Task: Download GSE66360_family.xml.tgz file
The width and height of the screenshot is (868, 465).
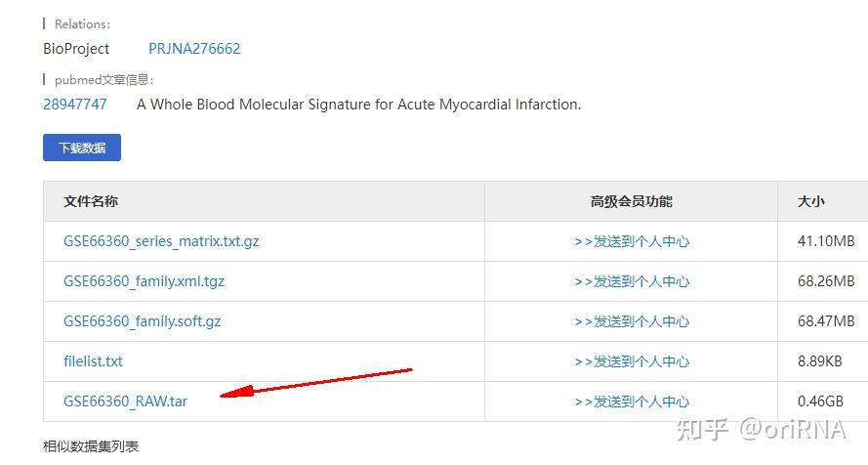Action: [144, 281]
